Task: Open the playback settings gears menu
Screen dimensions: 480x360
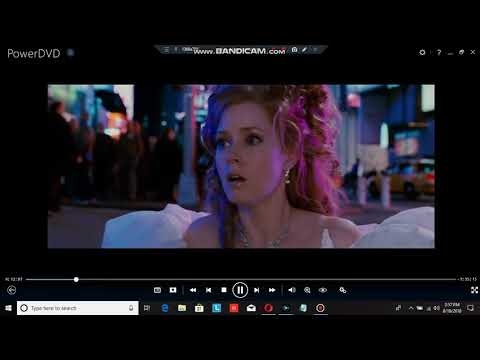Action: (343, 290)
